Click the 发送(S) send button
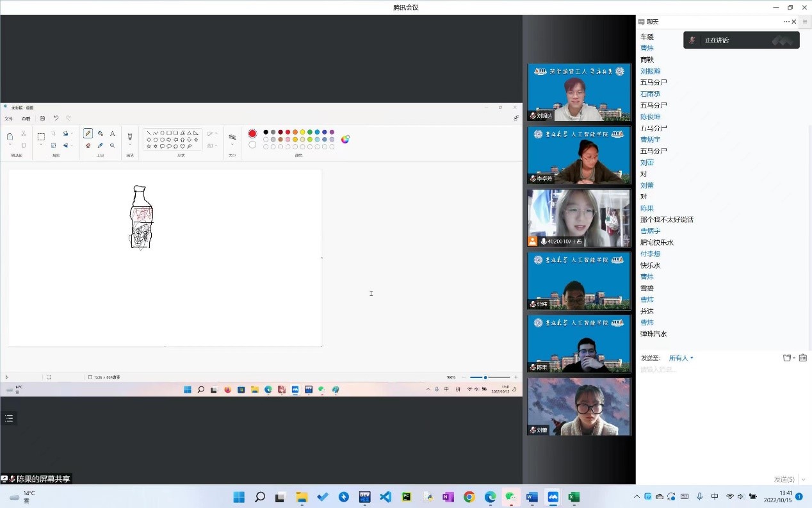The image size is (812, 508). pos(783,479)
